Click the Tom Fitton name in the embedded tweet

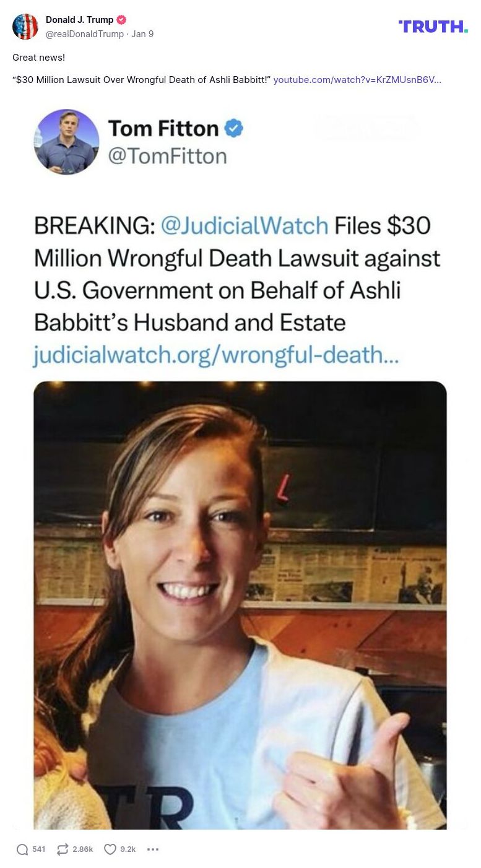point(163,129)
